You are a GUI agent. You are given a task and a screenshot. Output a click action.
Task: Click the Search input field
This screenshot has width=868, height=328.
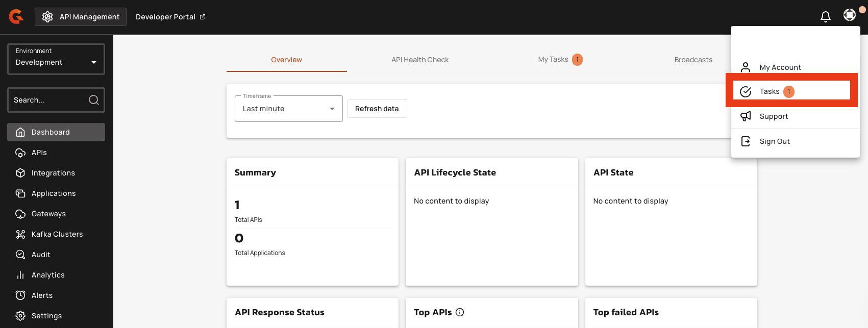click(x=48, y=100)
